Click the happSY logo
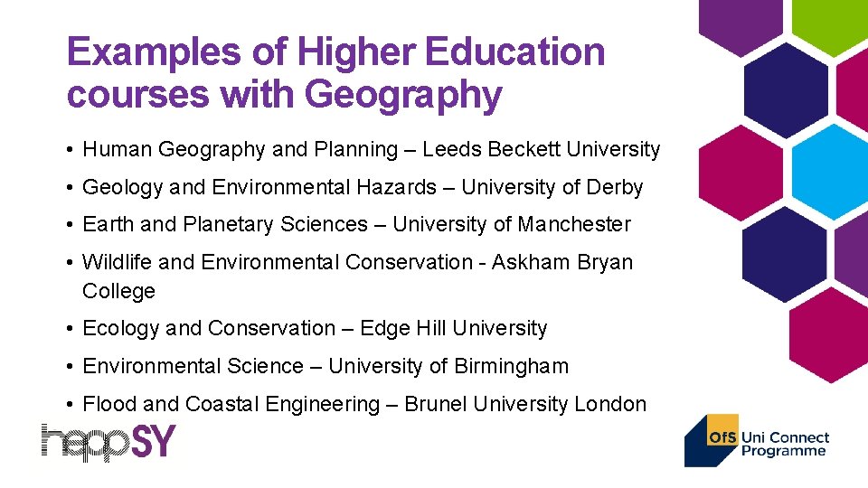 tap(108, 443)
